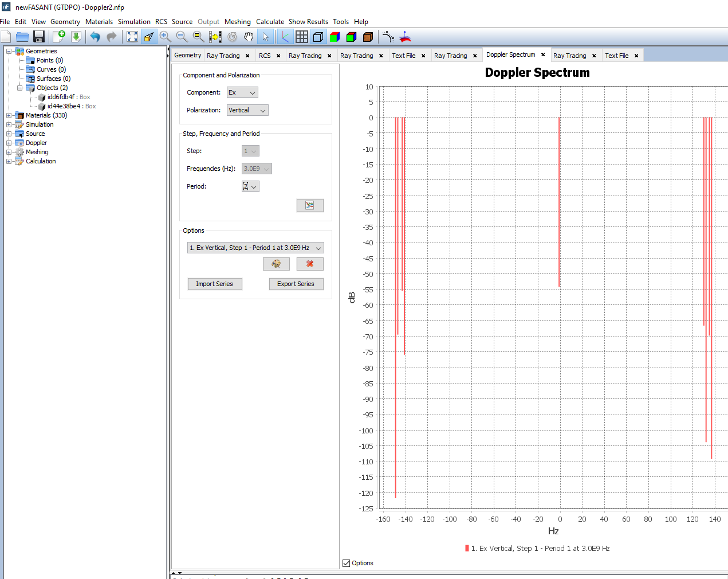Expand the Doppler tree node

click(x=9, y=143)
